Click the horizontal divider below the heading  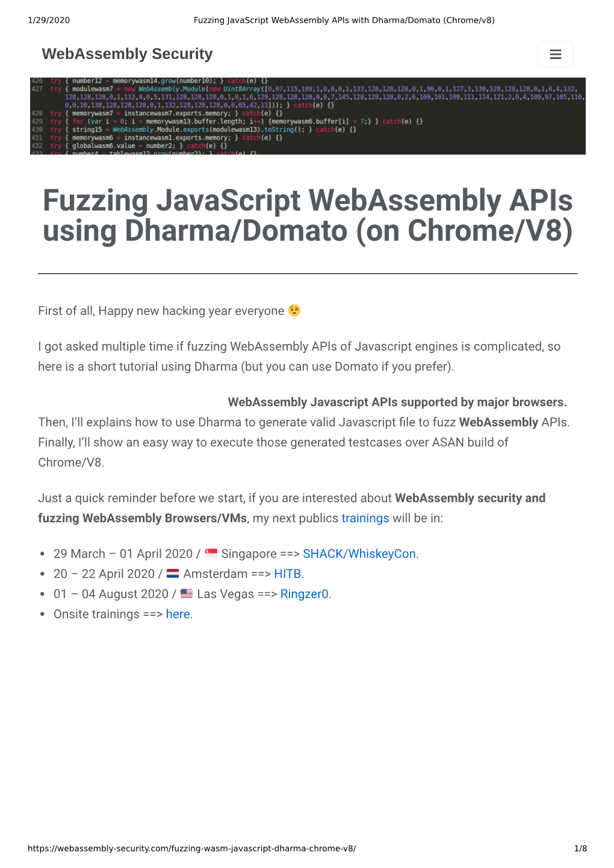click(x=308, y=274)
